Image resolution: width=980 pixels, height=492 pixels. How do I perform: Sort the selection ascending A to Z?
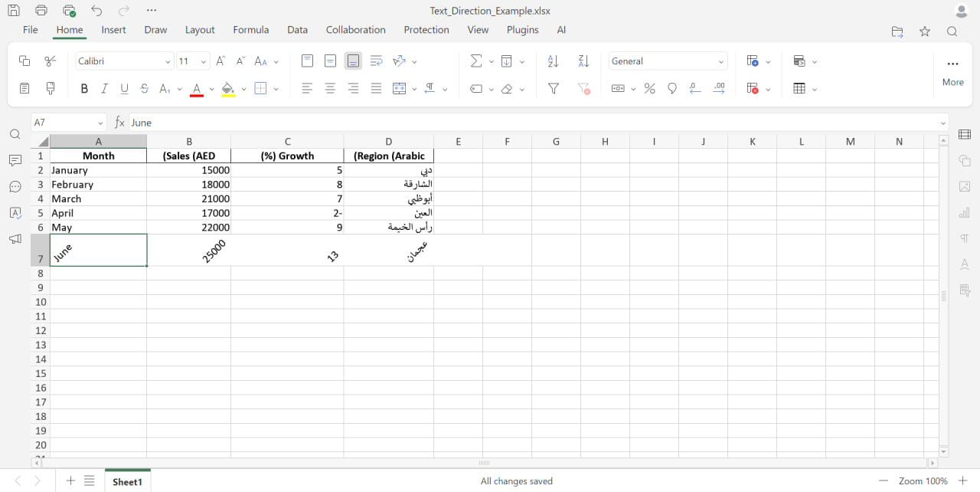click(x=554, y=61)
